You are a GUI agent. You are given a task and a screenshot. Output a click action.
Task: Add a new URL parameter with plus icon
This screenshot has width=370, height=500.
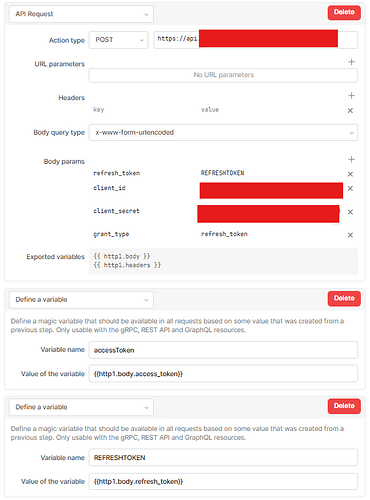tap(351, 62)
